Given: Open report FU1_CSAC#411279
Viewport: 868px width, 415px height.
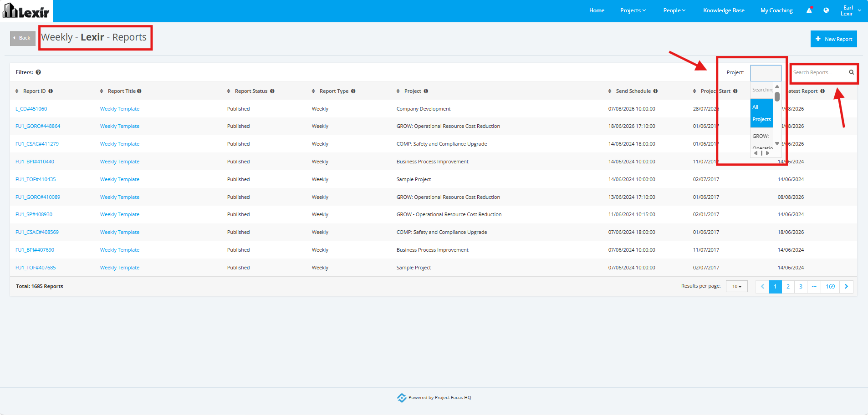Looking at the screenshot, I should 37,144.
